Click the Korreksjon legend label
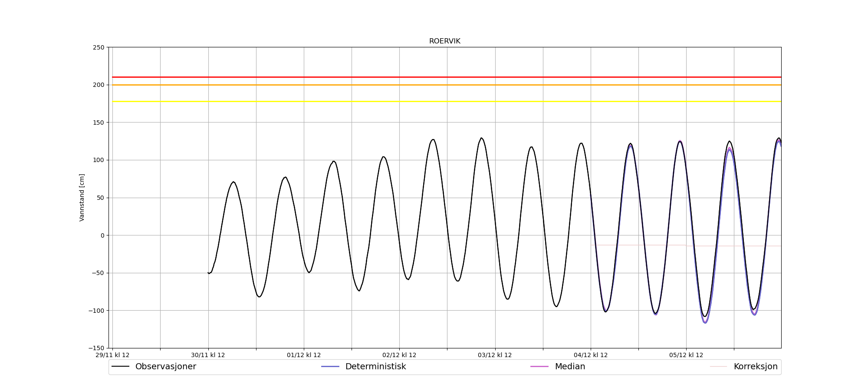Screen dimensions: 868x391 tap(755, 367)
